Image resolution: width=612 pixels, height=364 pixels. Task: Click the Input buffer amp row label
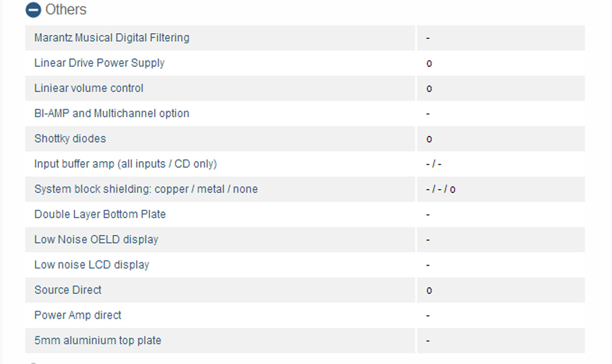[125, 164]
